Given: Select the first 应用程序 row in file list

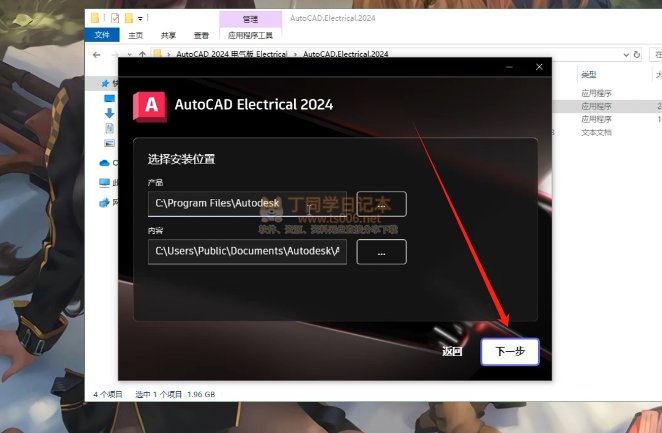Looking at the screenshot, I should click(x=596, y=93).
